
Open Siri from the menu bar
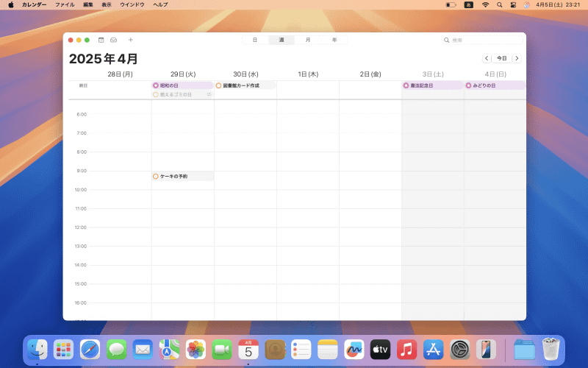pos(526,5)
